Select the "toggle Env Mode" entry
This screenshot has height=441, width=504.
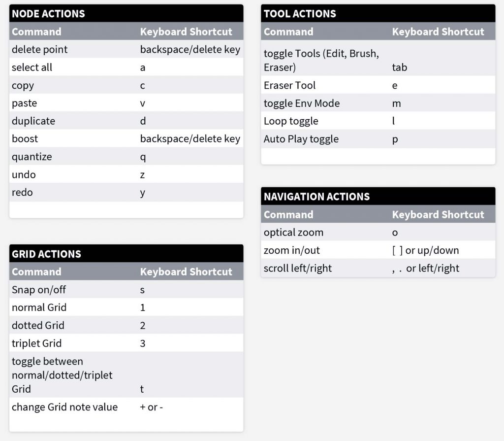(x=302, y=103)
